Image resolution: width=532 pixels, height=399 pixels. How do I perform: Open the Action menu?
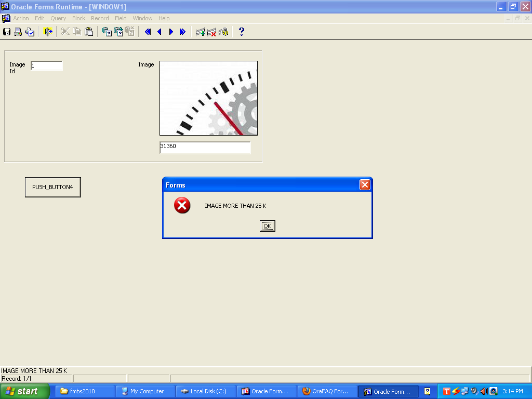(x=21, y=18)
